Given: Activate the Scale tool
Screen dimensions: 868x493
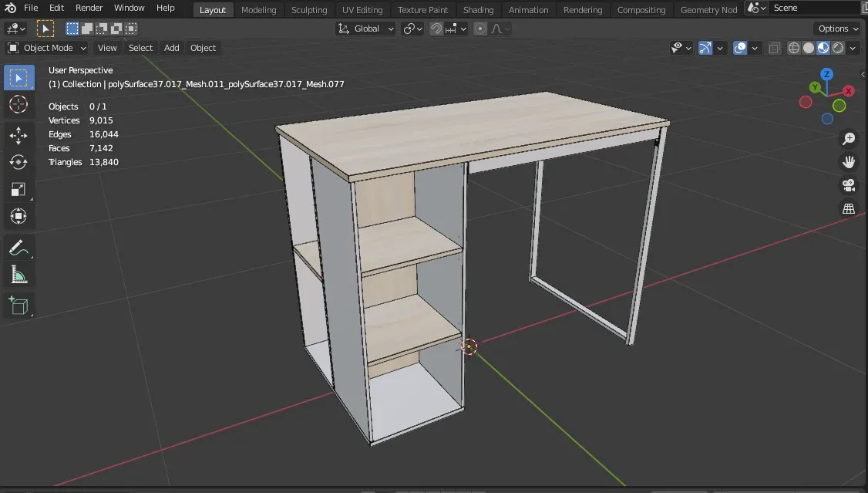Looking at the screenshot, I should click(19, 189).
